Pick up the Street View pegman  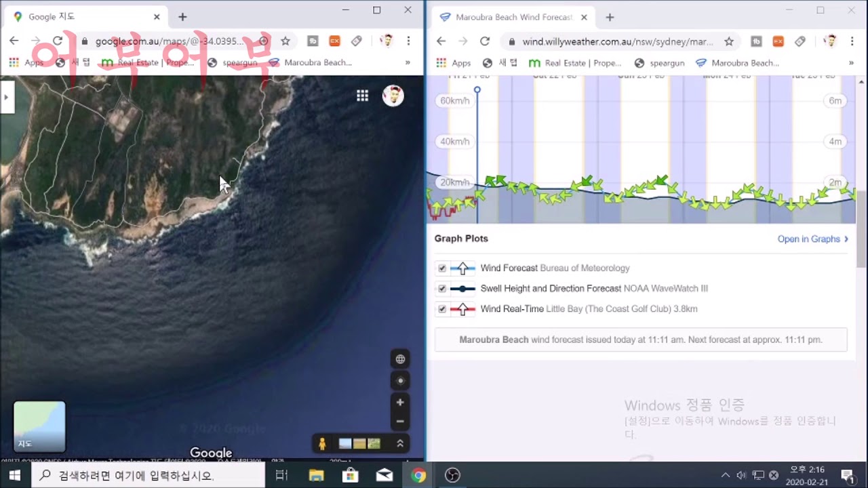[x=322, y=444]
